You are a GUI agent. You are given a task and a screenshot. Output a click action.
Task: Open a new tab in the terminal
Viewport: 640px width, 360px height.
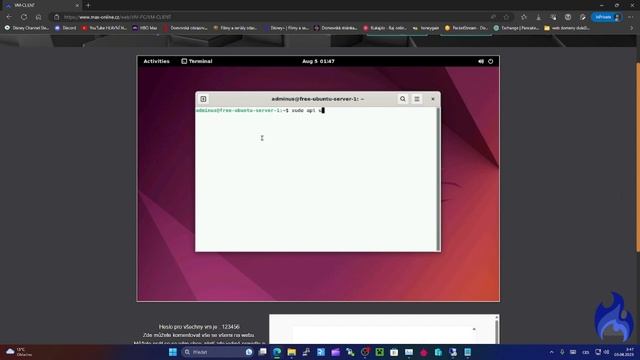203,99
